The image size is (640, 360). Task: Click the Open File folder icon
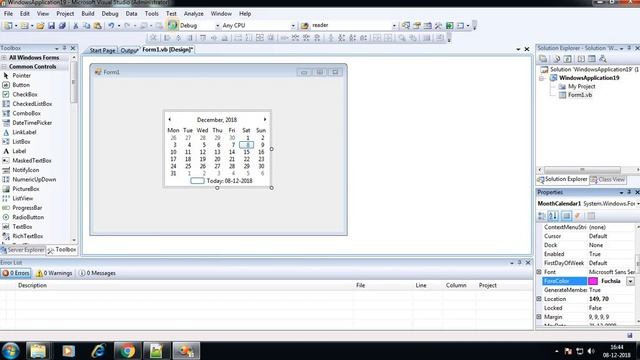[40, 26]
